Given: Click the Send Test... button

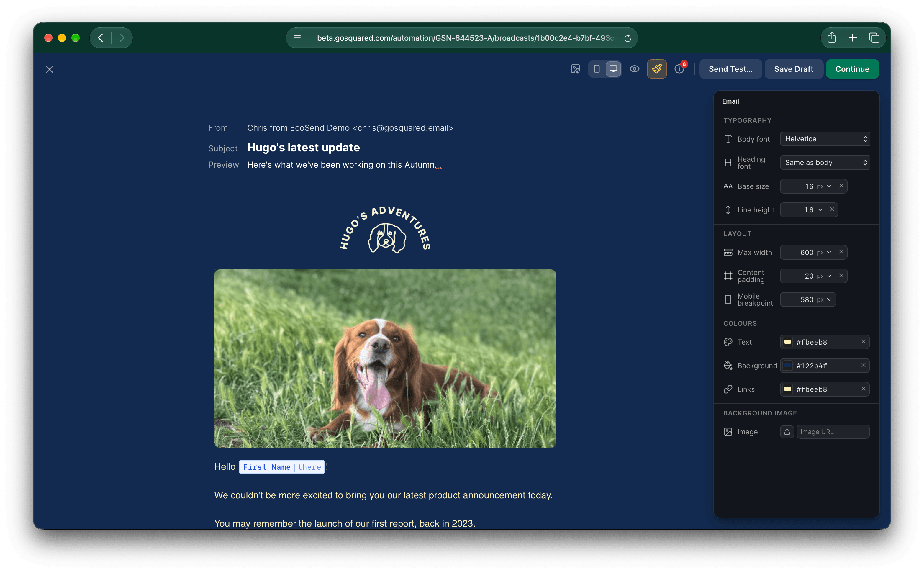Looking at the screenshot, I should click(730, 69).
